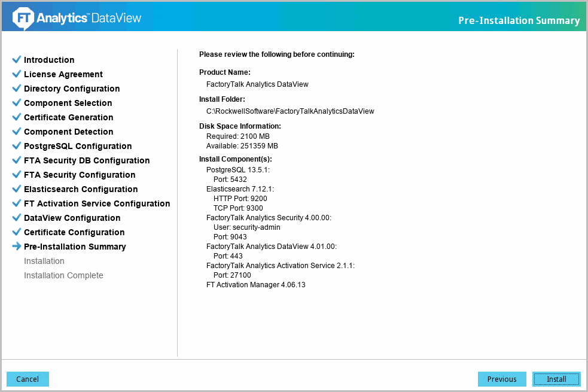The image size is (588, 392).
Task: Click the install folder path text
Action: [290, 111]
